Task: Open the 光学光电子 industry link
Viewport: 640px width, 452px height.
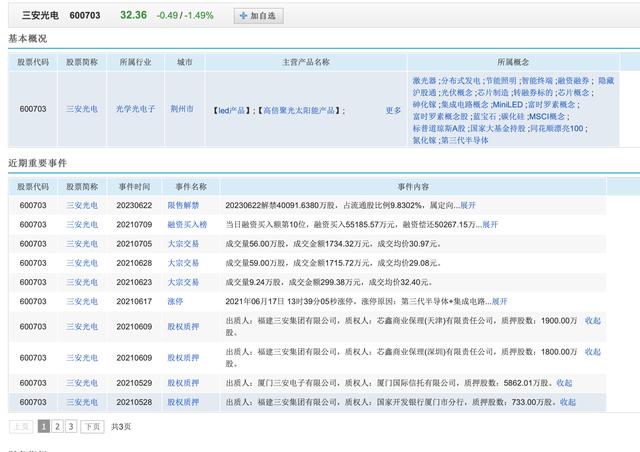Action: click(x=136, y=109)
